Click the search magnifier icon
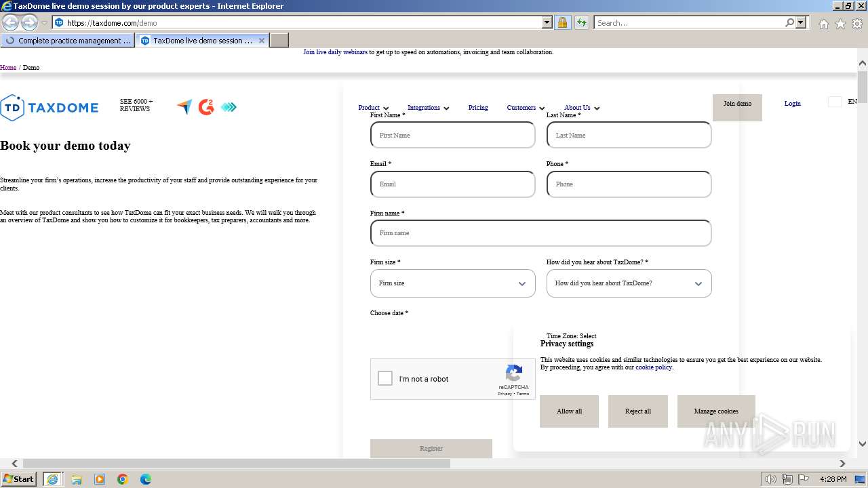Screen dimensions: 868x488 (x=789, y=22)
